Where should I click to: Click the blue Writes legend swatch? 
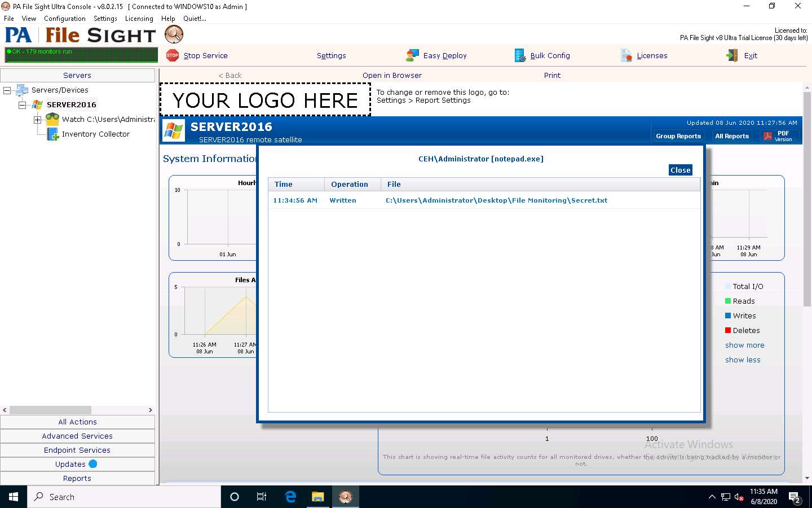click(x=728, y=316)
